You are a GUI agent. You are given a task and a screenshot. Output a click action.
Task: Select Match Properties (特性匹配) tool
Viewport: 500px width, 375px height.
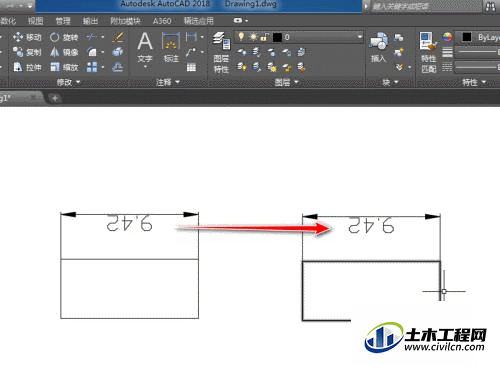pos(428,52)
